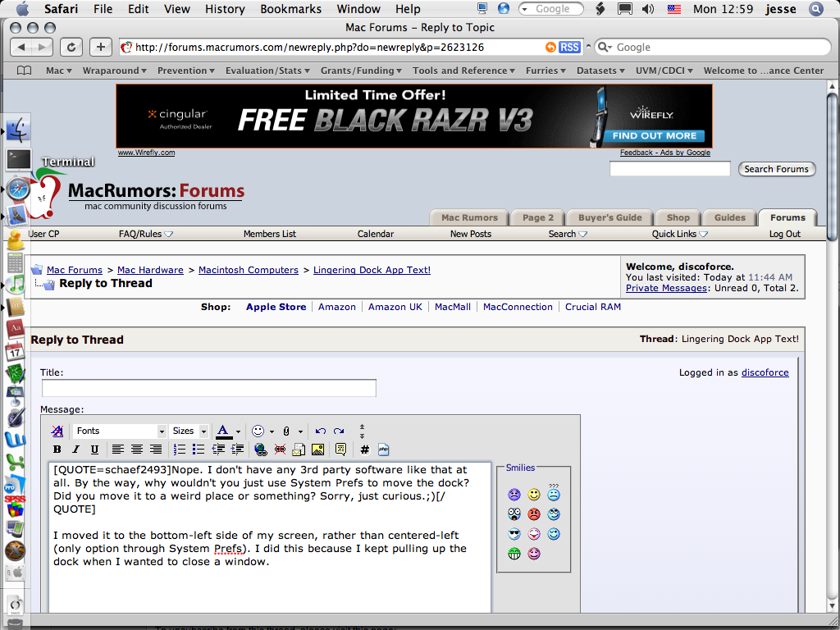
Task: Align message text right
Action: tap(155, 450)
